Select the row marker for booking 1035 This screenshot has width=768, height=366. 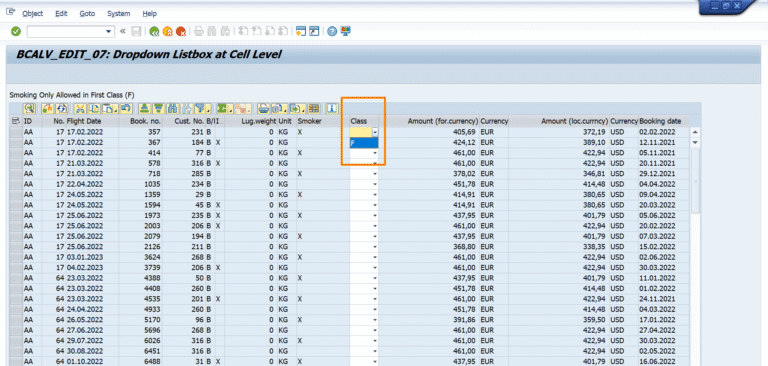pyautogui.click(x=15, y=184)
